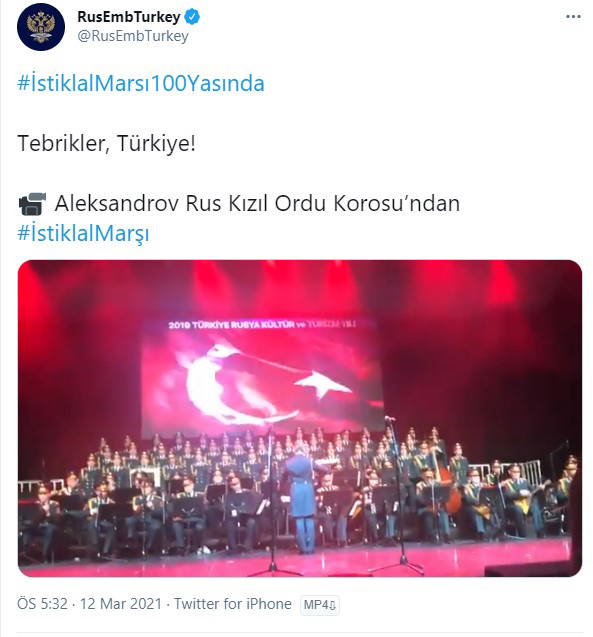Open the Twitter for iPhone source link

[233, 604]
